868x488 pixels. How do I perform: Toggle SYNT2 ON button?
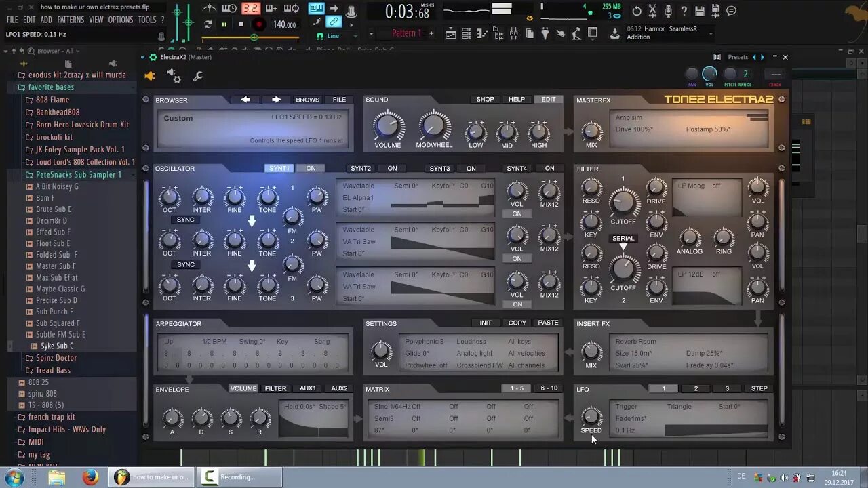[392, 168]
